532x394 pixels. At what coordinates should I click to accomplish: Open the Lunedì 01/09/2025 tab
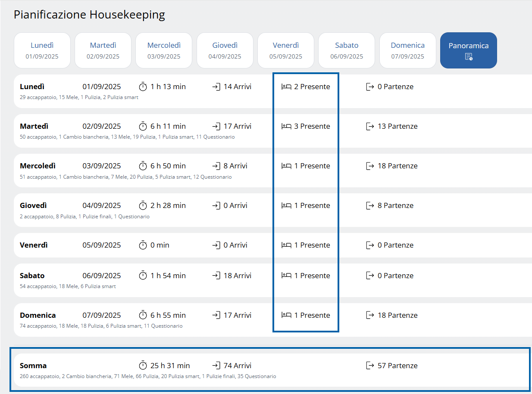click(42, 50)
